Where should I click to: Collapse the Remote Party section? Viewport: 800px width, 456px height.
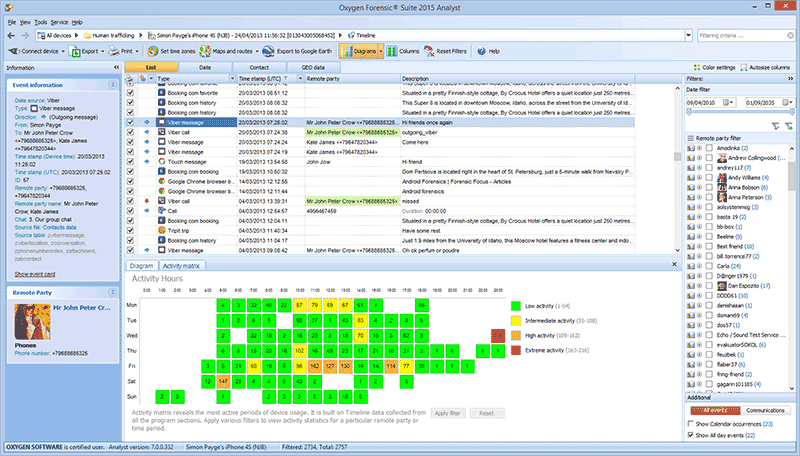pos(113,292)
